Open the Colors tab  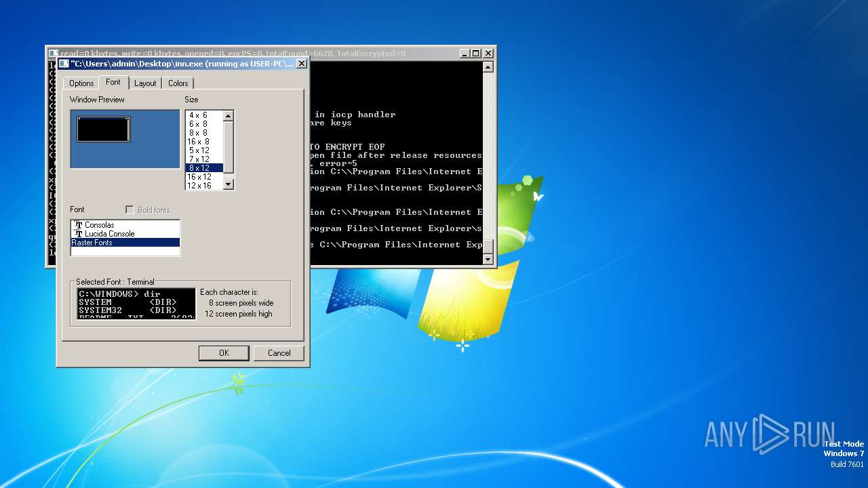178,83
